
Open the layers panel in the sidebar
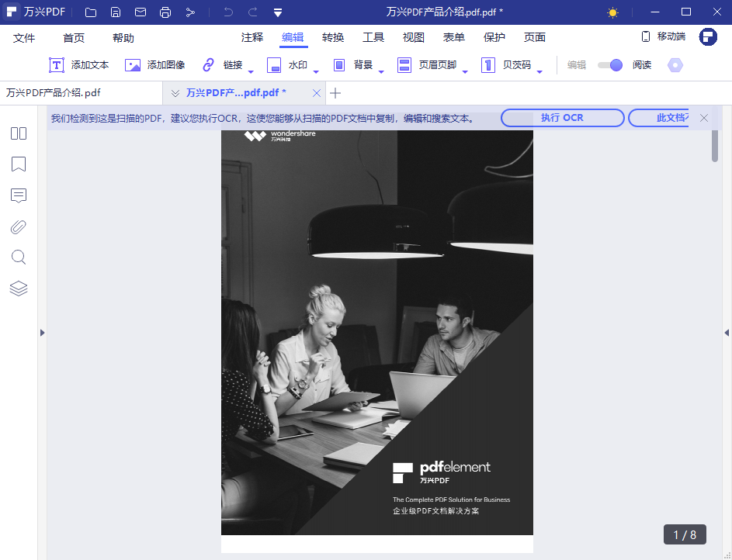pyautogui.click(x=18, y=288)
